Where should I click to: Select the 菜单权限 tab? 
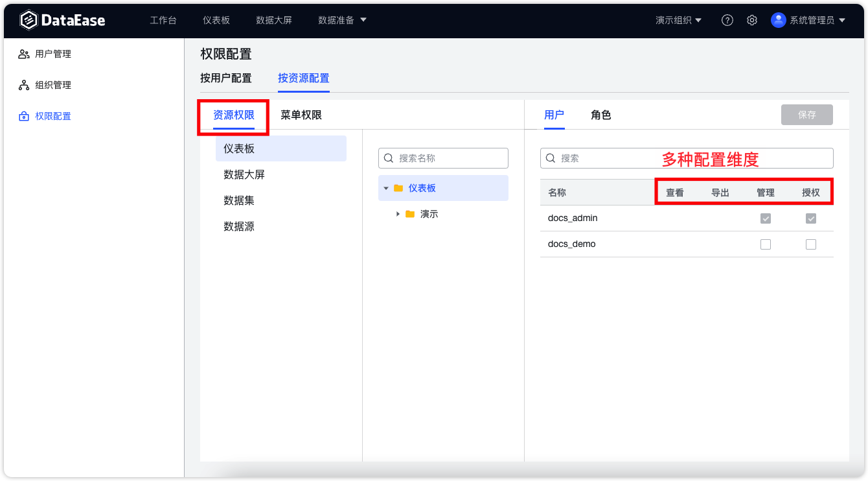(x=301, y=115)
